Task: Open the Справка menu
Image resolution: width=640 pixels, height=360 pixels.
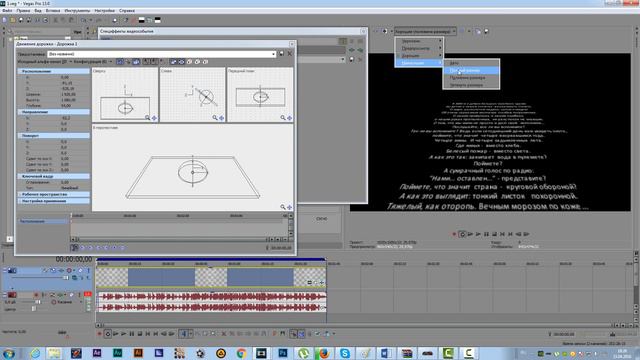Action: (x=127, y=11)
